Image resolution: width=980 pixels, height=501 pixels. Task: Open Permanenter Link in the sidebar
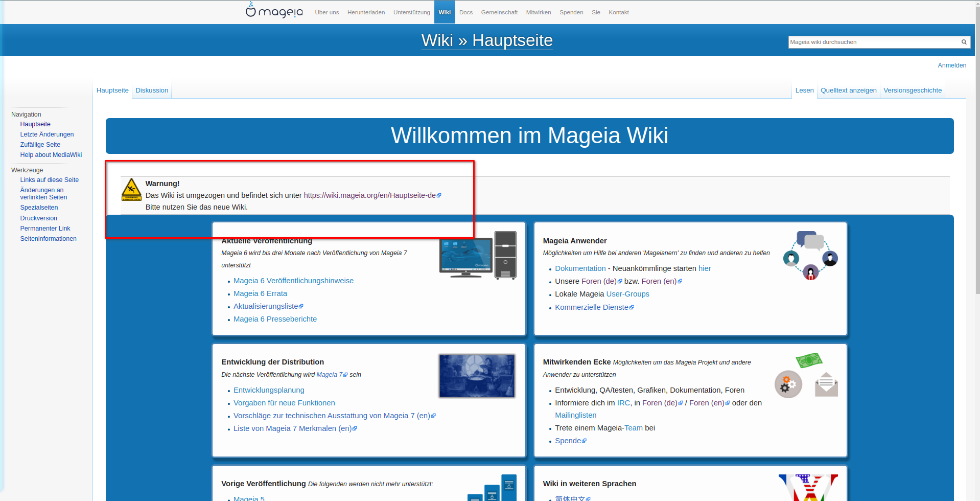pos(45,229)
